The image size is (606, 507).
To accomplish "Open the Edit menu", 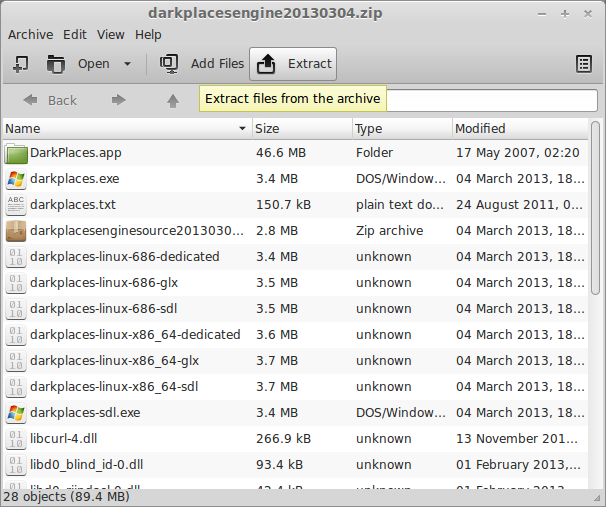I will [x=75, y=35].
